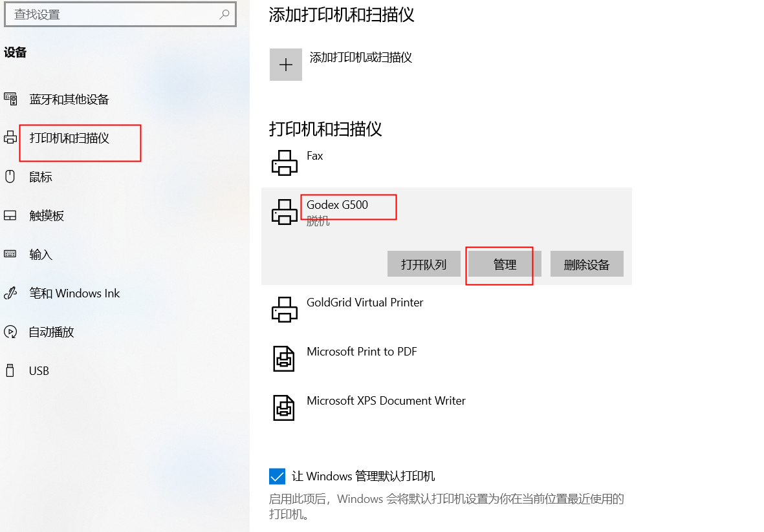Click the USB icon in the sidebar
Viewport: 764px width, 532px height.
click(10, 370)
